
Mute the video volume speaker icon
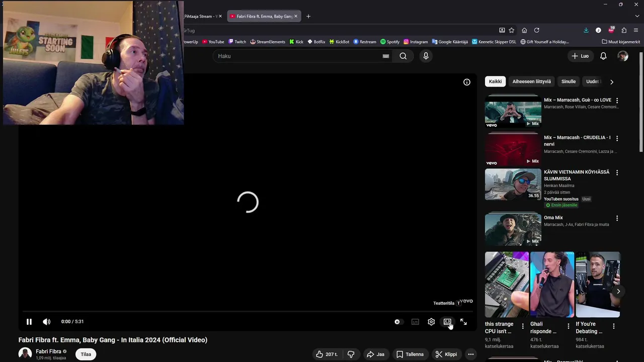click(x=46, y=322)
